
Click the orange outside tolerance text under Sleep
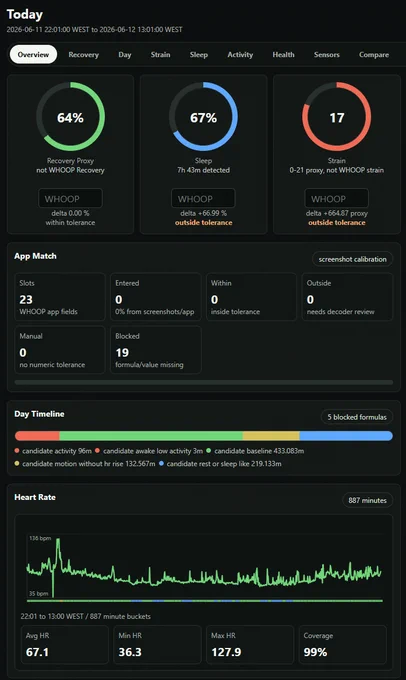pos(203,222)
